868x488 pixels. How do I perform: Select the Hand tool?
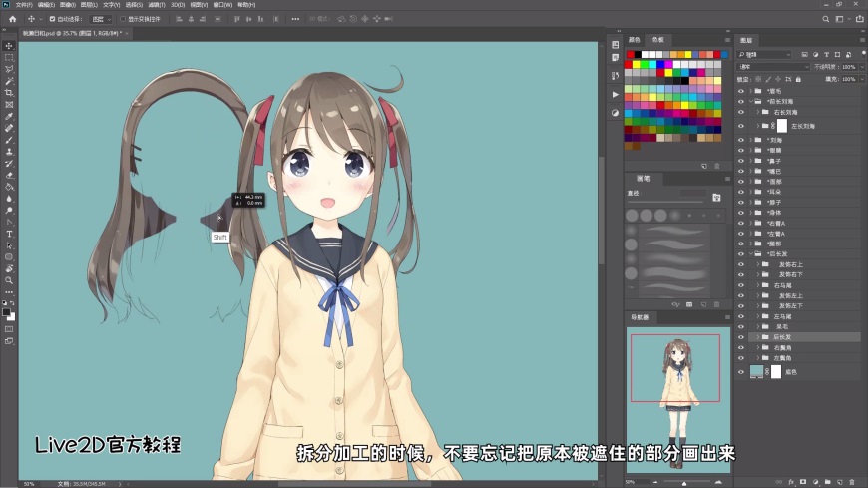coord(9,268)
